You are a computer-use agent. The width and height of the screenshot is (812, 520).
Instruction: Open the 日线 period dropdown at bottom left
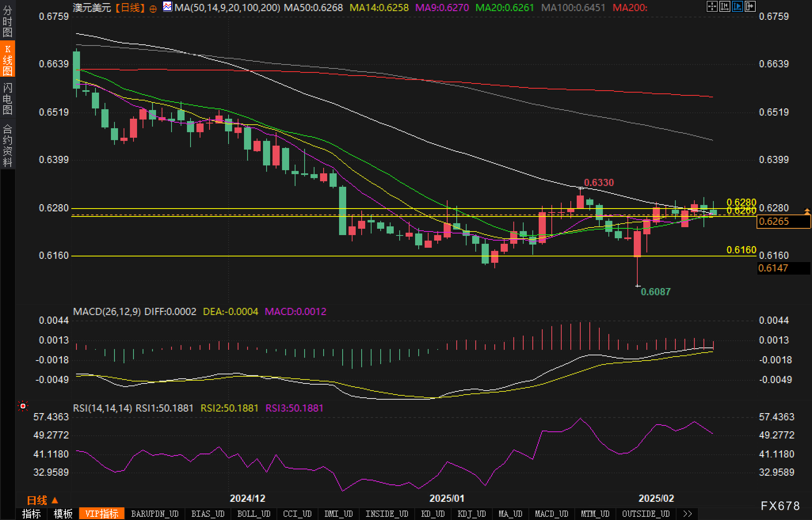[x=42, y=500]
